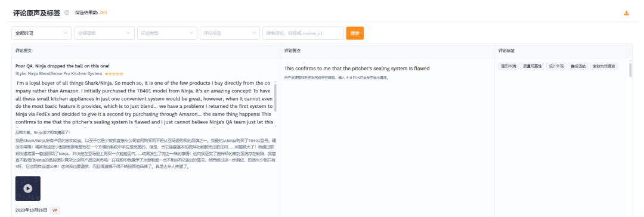Click the 评论原声及标签 heading
This screenshot has width=644, height=217.
pyautogui.click(x=36, y=13)
